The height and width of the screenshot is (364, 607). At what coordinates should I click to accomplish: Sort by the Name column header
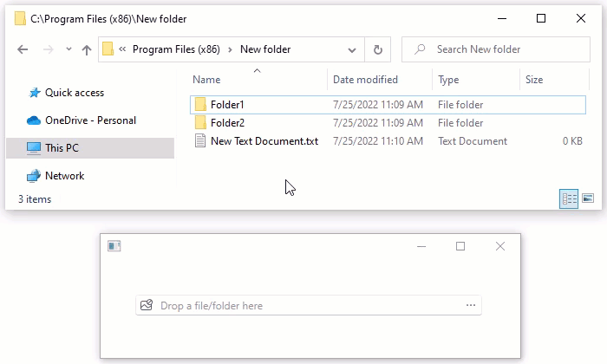206,80
